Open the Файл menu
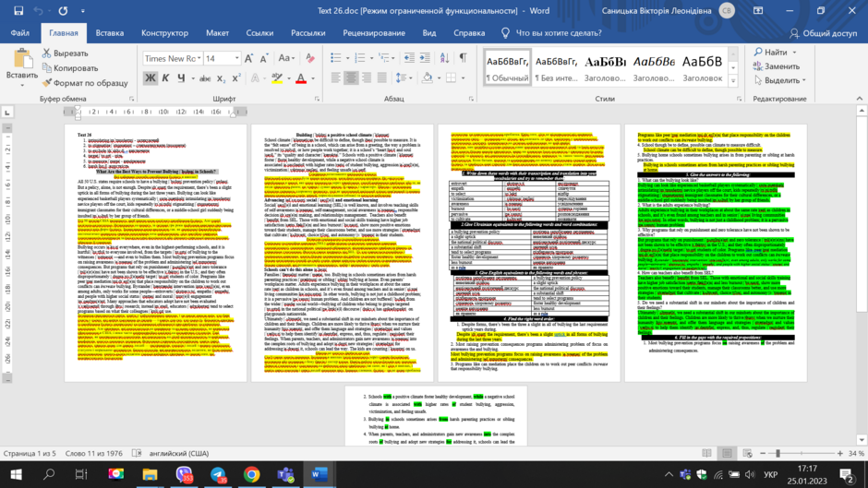Screen dimensions: 868x488 20,33
